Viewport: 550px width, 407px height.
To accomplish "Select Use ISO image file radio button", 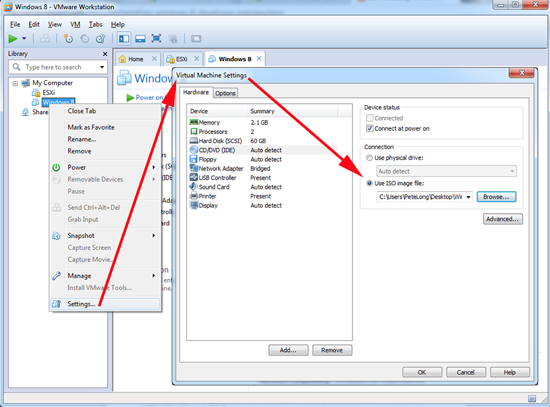I will pos(369,183).
